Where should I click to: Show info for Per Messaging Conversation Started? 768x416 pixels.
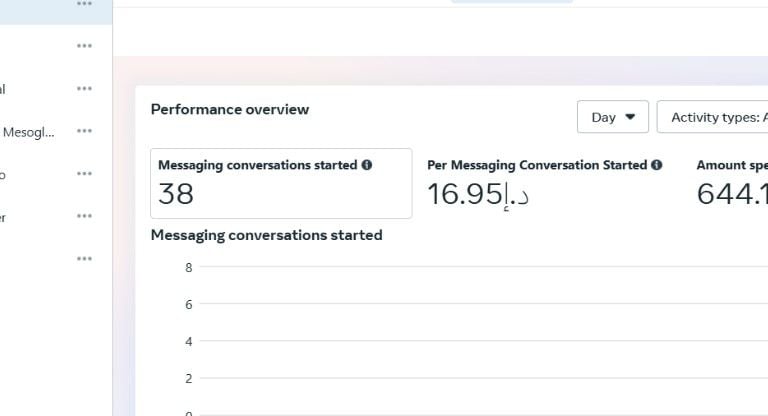657,165
